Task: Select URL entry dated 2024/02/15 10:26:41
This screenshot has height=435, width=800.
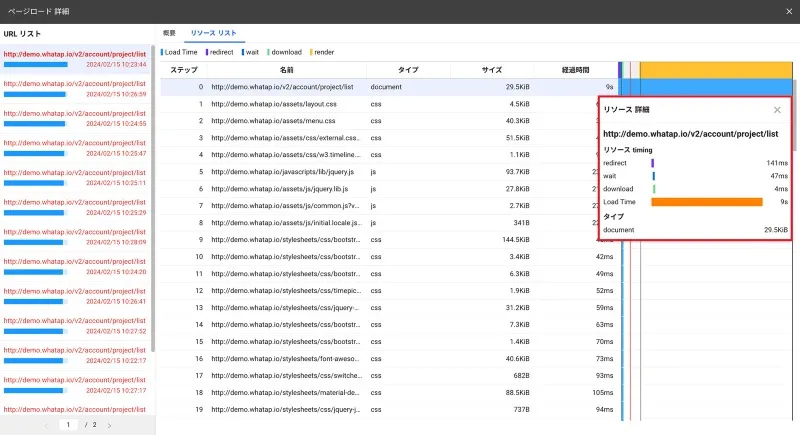Action: click(75, 296)
